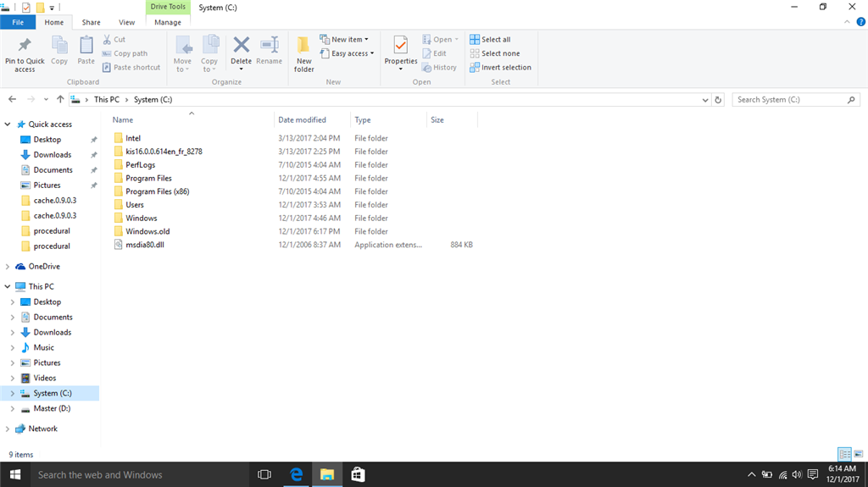Collapse the ribbon with the chevron
This screenshot has width=868, height=487.
(x=847, y=22)
